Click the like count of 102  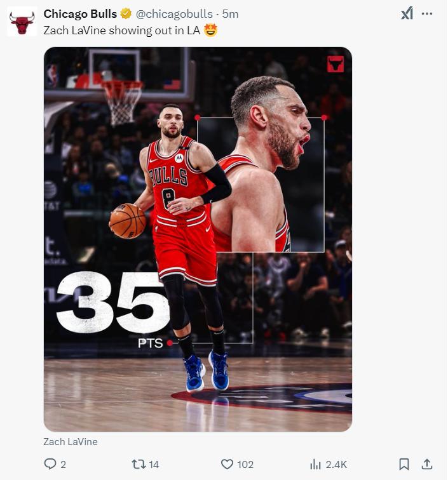(245, 465)
